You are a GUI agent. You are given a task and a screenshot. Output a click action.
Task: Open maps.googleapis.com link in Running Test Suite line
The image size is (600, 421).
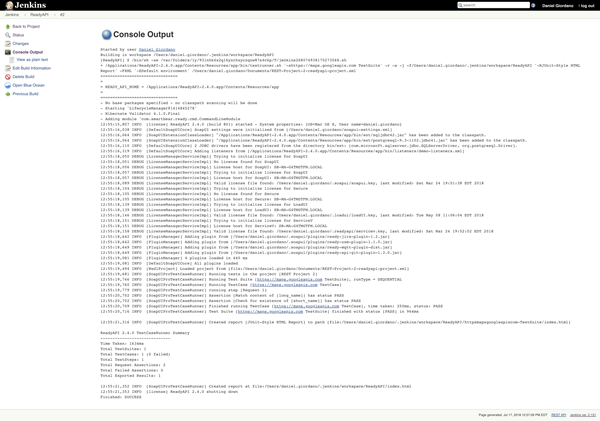(x=289, y=280)
